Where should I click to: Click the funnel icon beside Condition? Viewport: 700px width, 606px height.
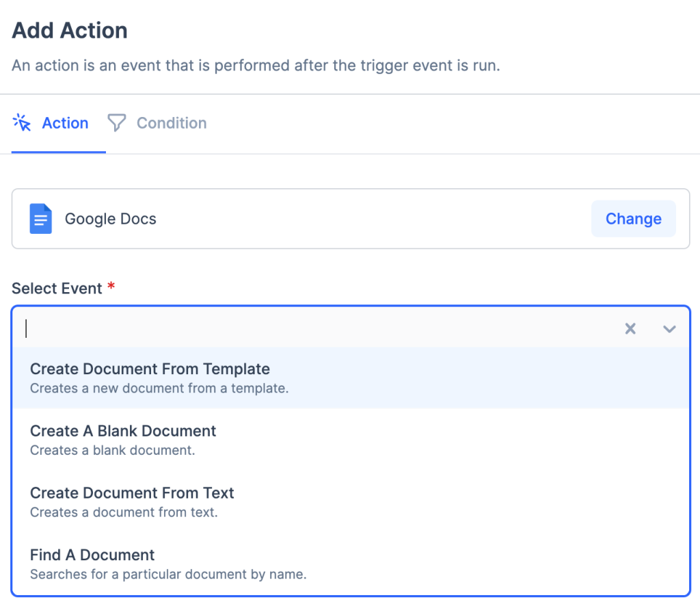tap(117, 123)
